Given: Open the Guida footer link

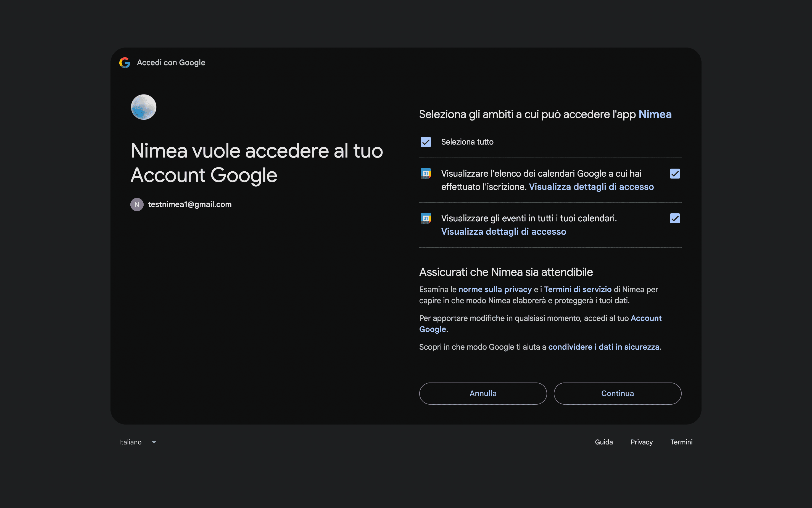Looking at the screenshot, I should (x=603, y=442).
